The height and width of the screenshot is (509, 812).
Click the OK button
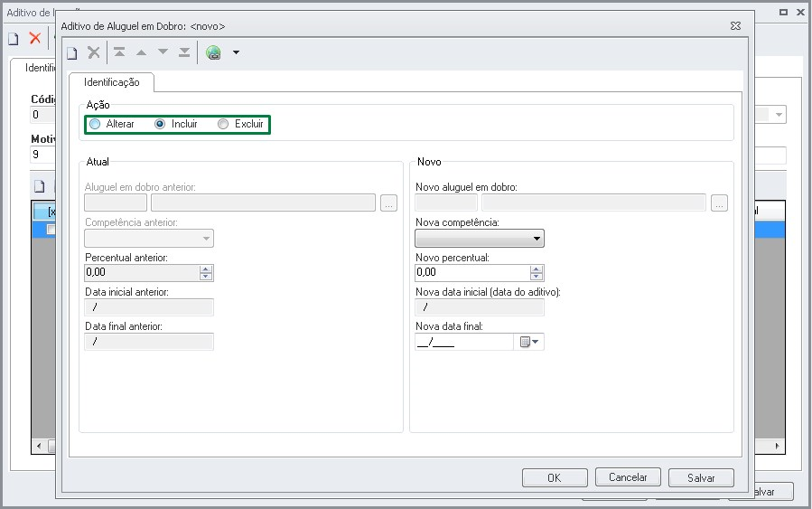[555, 477]
